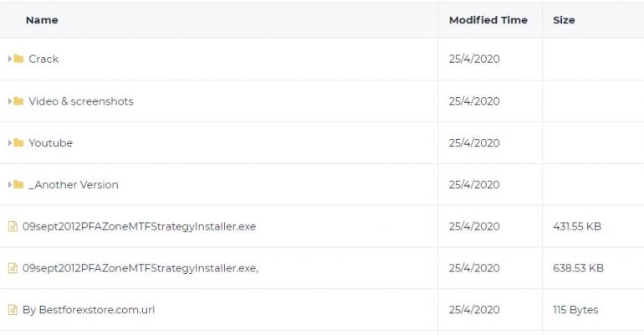
Task: Expand the _Another Version folder arrow
Action: [10, 184]
